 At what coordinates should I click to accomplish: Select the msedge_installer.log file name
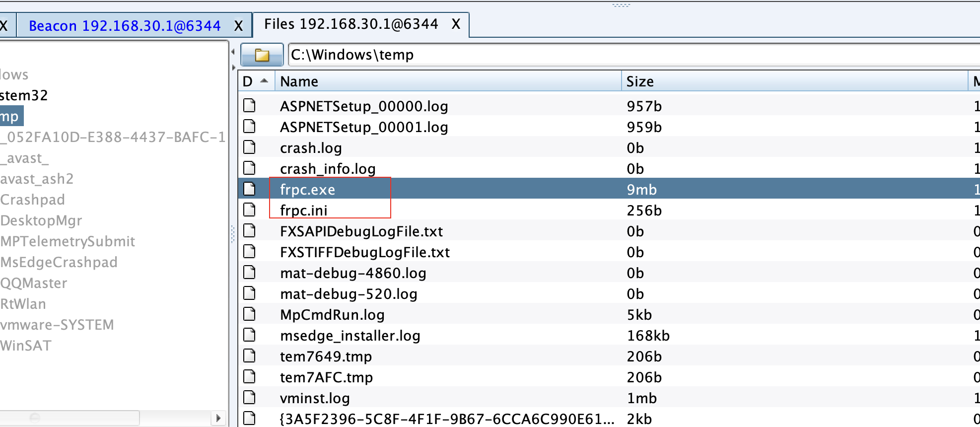pos(350,336)
